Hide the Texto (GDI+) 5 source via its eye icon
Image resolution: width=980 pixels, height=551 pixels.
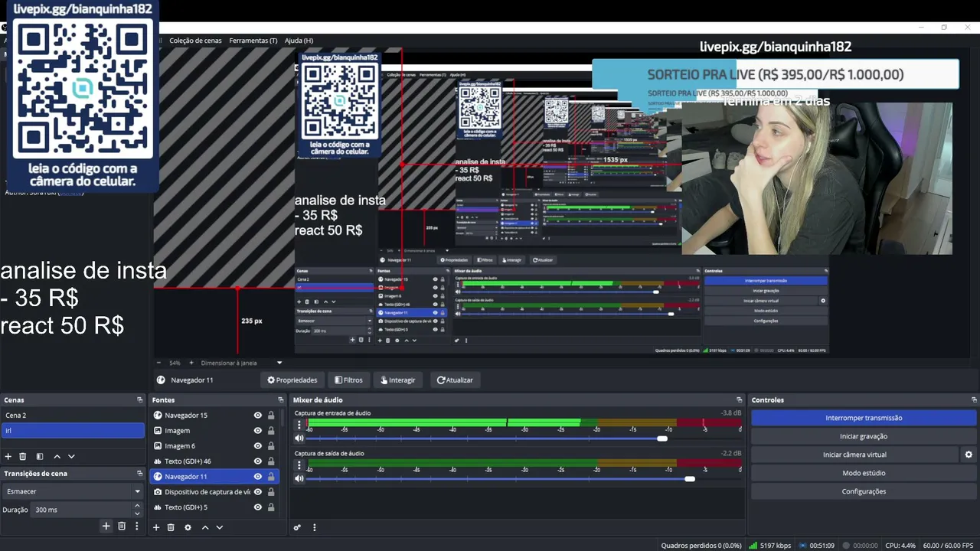point(258,507)
